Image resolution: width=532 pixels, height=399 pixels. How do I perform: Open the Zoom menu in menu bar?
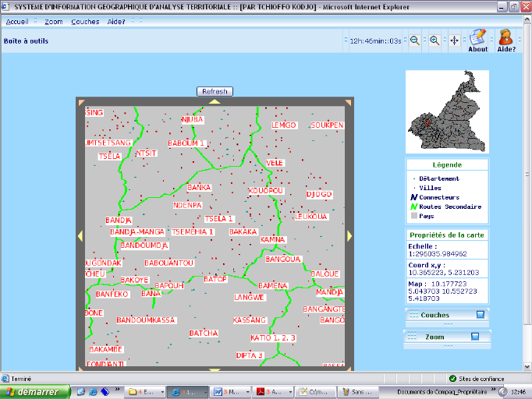[53, 22]
